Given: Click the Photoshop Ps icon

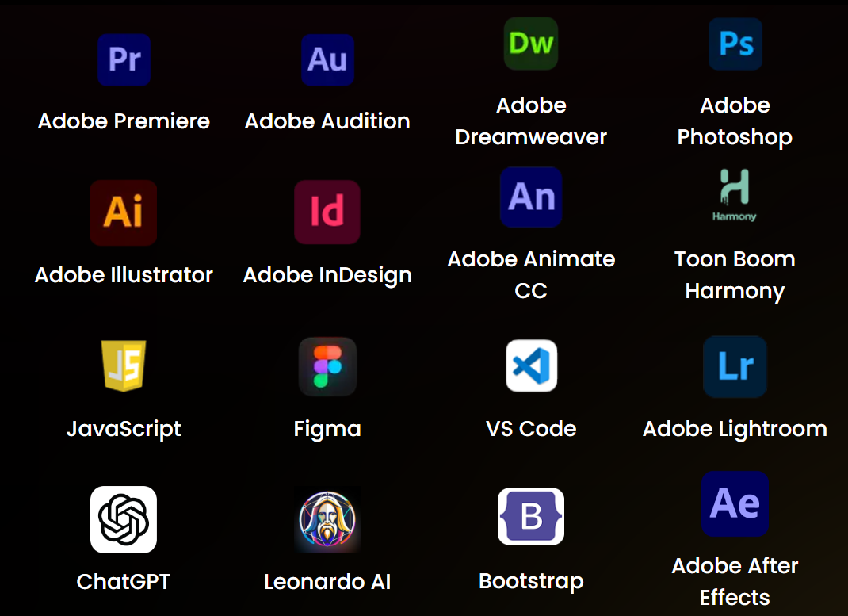Looking at the screenshot, I should [735, 44].
